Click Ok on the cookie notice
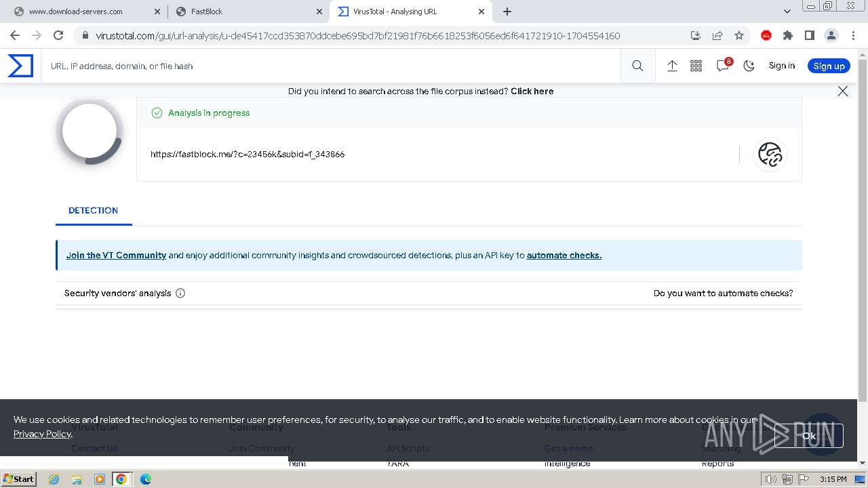The width and height of the screenshot is (868, 488). click(808, 436)
